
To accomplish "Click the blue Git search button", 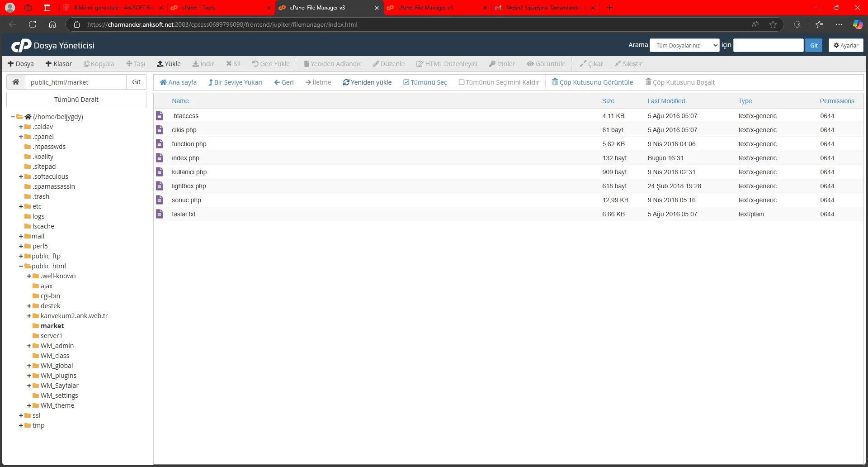I will [814, 45].
